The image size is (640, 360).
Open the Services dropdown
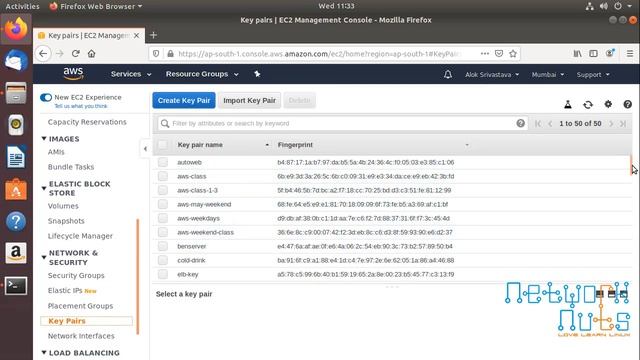click(131, 74)
